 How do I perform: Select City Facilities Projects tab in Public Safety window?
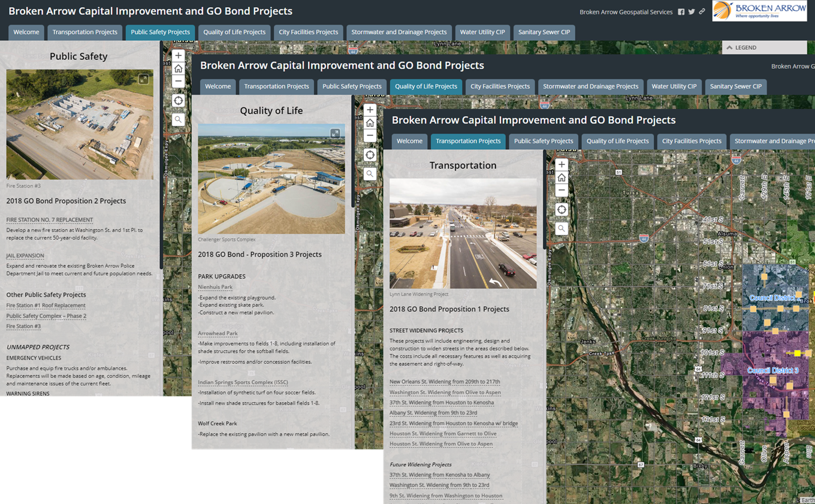pos(308,32)
